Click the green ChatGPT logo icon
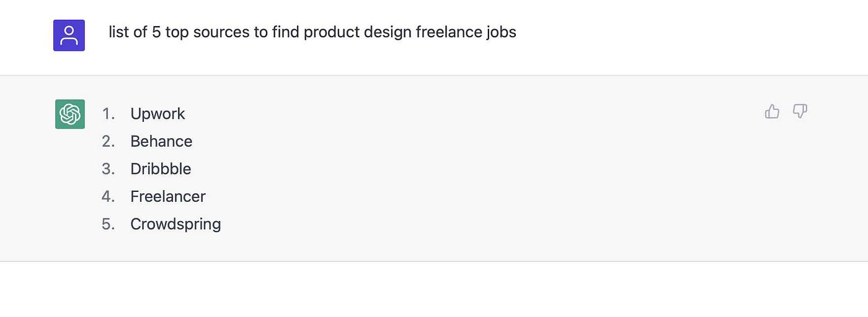The height and width of the screenshot is (317, 868). (x=70, y=114)
